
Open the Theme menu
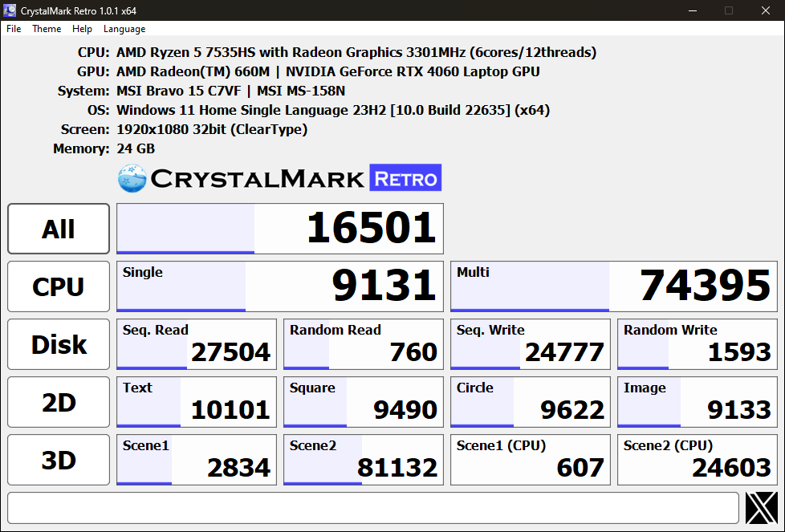(47, 29)
